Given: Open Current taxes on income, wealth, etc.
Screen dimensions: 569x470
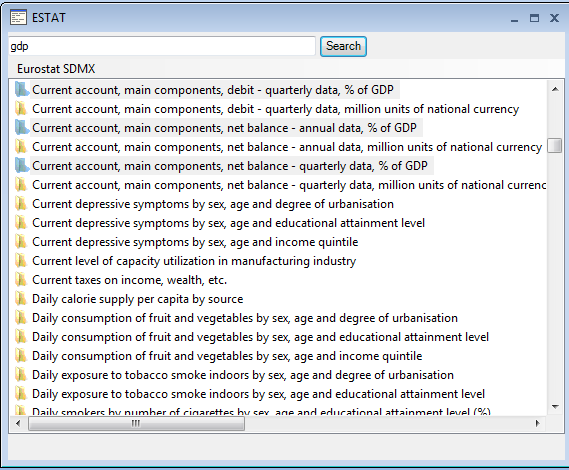Looking at the screenshot, I should pyautogui.click(x=130, y=279).
